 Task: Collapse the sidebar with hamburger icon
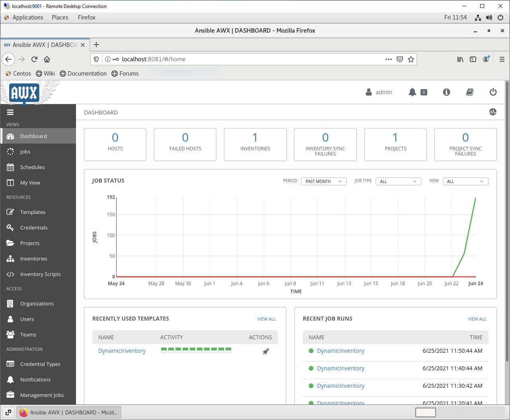10,112
